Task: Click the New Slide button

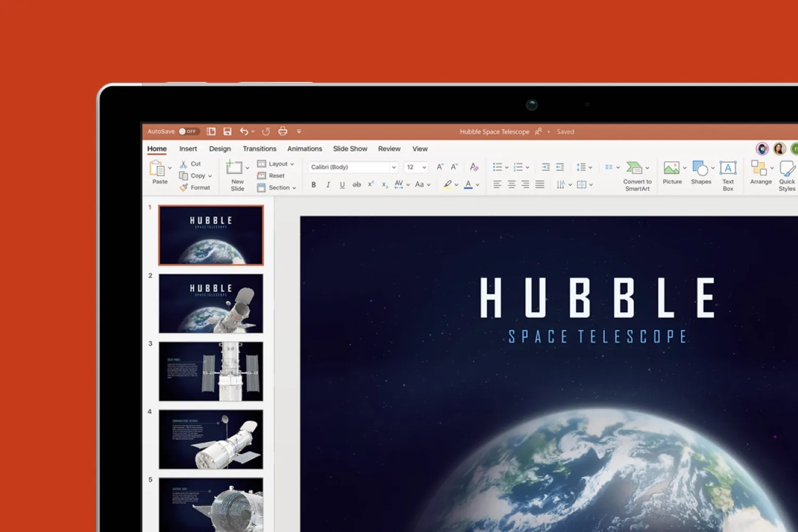Action: 237,175
